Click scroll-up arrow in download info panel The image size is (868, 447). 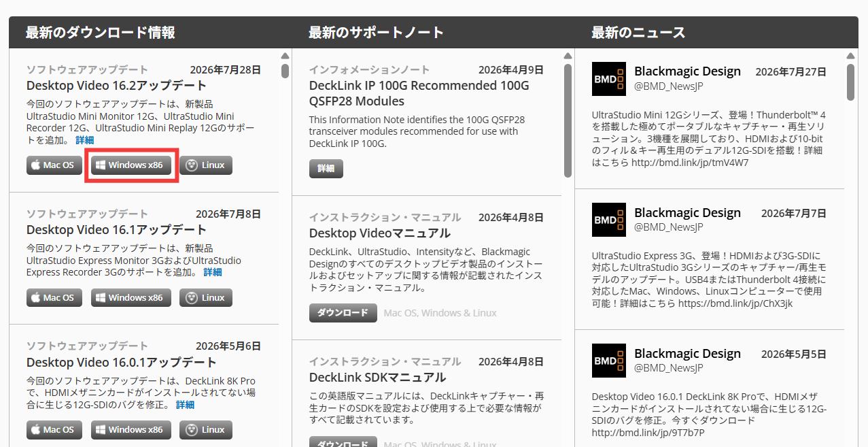point(285,56)
